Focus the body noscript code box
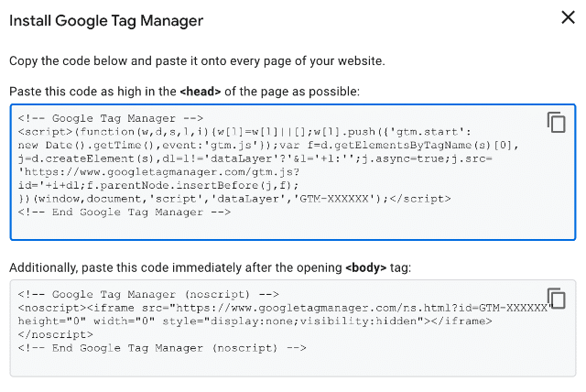The width and height of the screenshot is (586, 392). point(293,329)
